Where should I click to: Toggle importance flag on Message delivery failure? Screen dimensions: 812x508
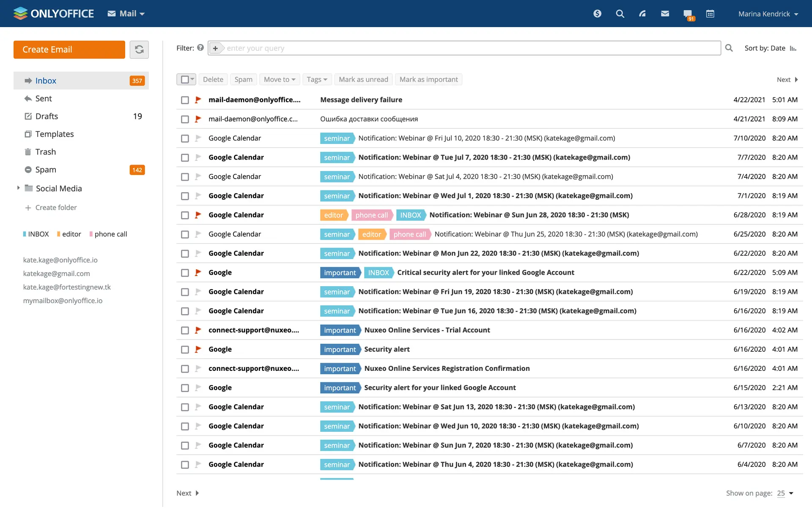pos(198,100)
